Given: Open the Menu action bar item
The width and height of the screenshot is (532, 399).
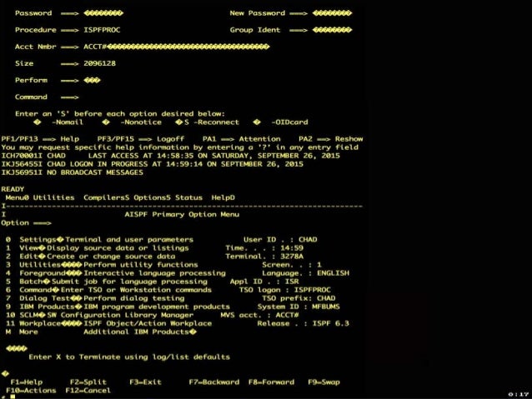Looking at the screenshot, I should pyautogui.click(x=17, y=197).
